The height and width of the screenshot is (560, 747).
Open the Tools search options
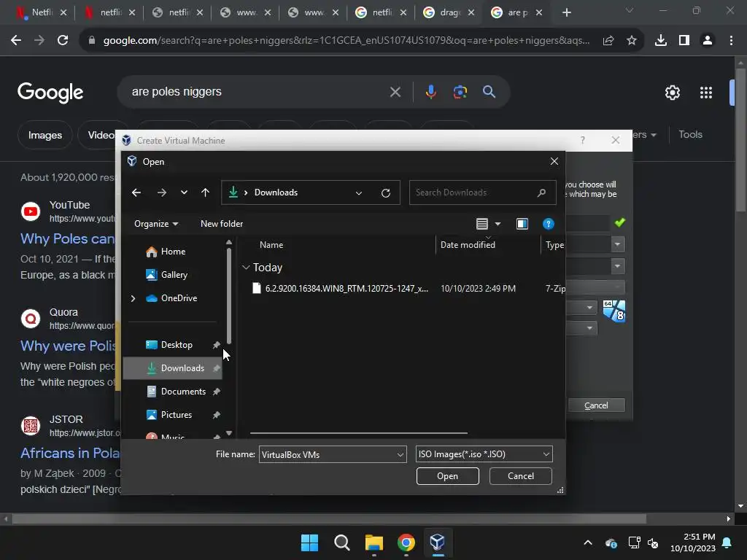[690, 135]
